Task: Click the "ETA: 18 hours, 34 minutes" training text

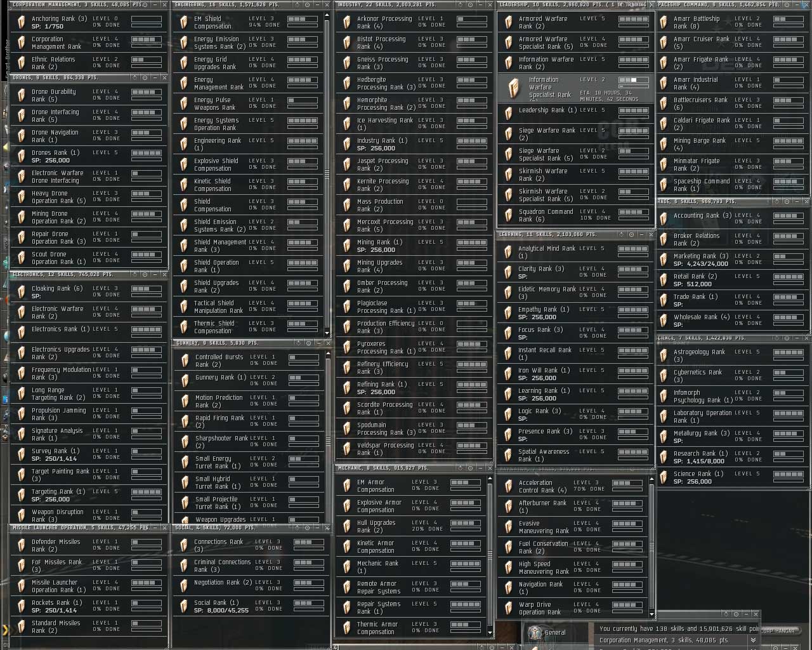Action: [x=609, y=96]
